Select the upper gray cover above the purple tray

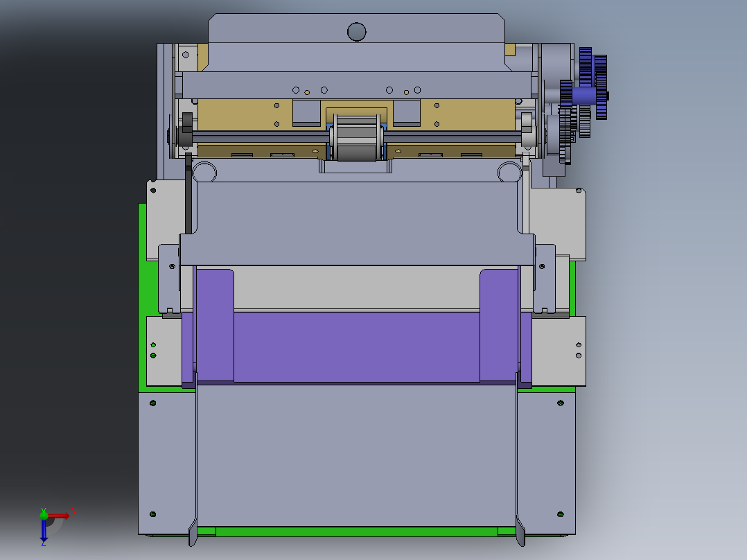pos(356,223)
